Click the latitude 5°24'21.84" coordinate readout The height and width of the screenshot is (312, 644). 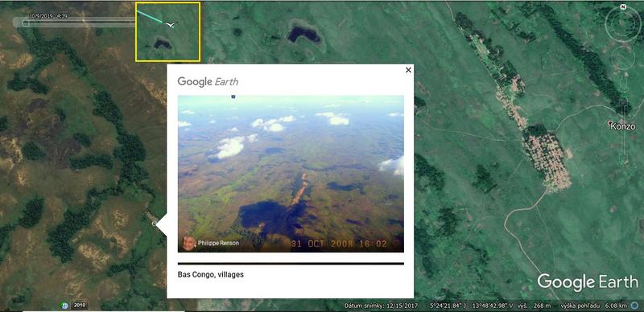click(x=448, y=306)
